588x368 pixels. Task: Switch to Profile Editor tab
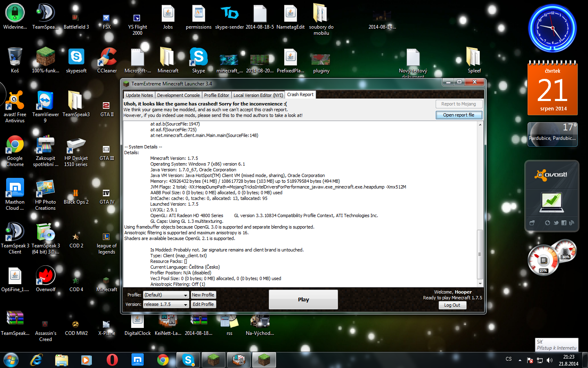coord(216,95)
